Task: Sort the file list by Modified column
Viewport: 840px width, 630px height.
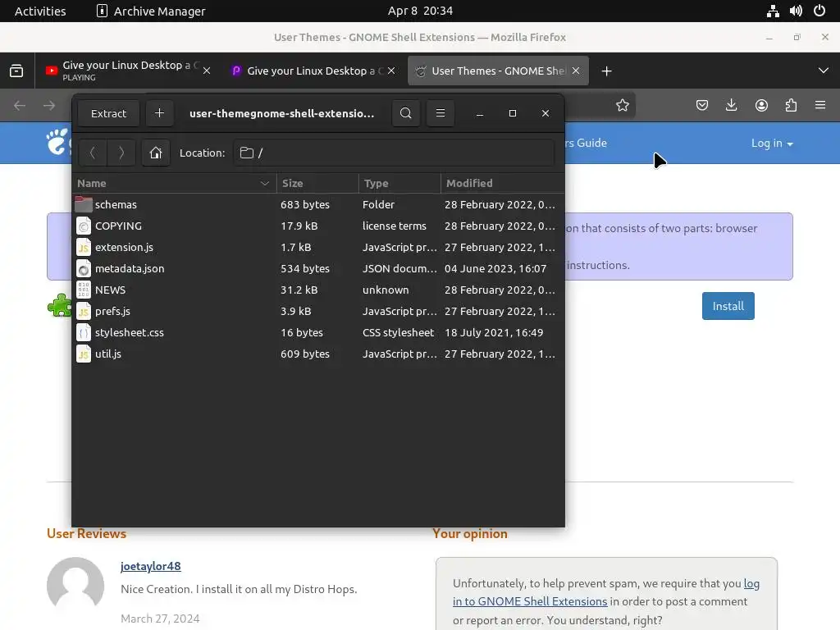Action: pyautogui.click(x=503, y=183)
